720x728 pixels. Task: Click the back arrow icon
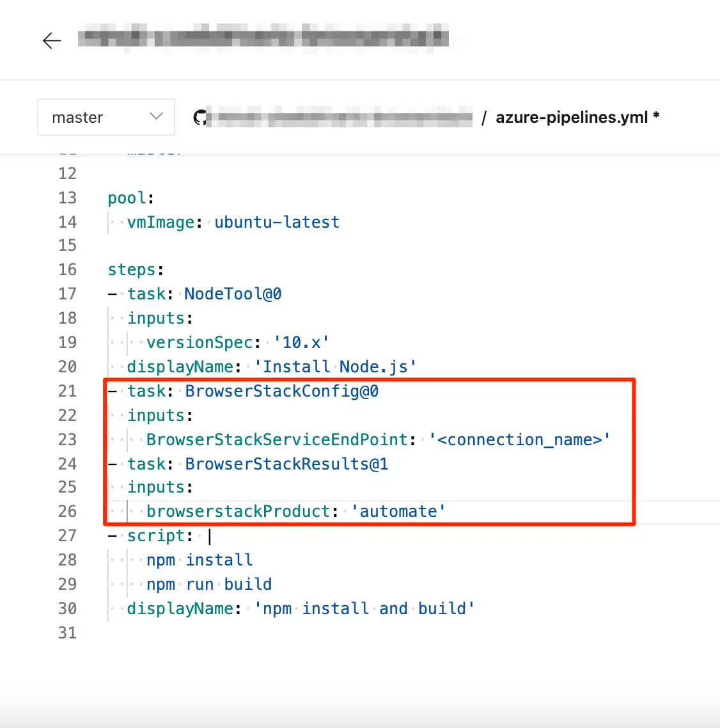pos(52,41)
